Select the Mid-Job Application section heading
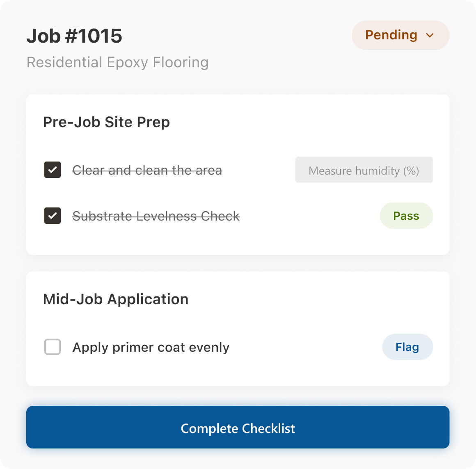 (116, 299)
